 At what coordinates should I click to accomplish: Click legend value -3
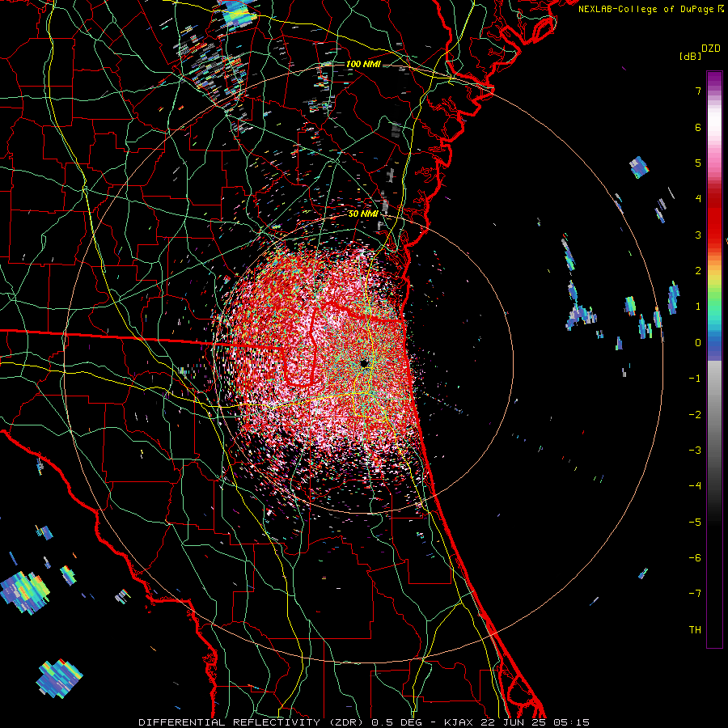[695, 451]
